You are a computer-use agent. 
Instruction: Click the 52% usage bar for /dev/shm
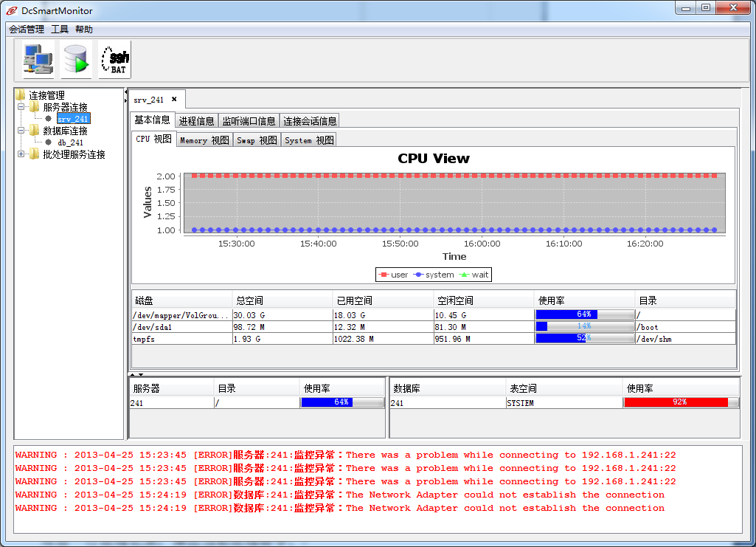point(584,338)
